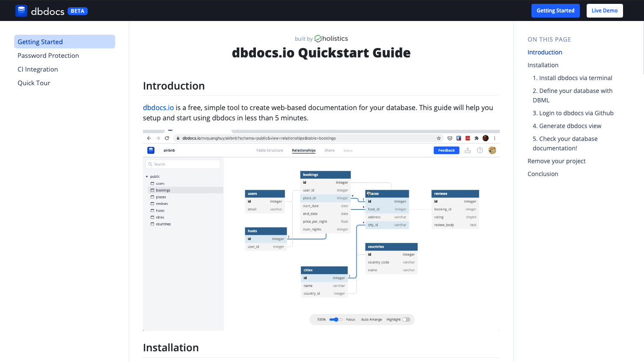Open the three-dot browser menu in screenshot
Screen dimensions: 644x362
click(495, 138)
